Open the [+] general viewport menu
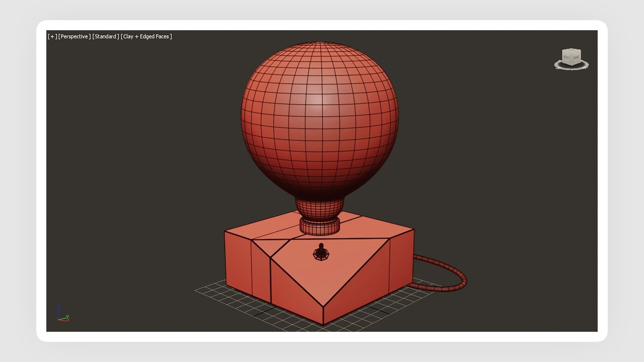This screenshot has height=362, width=644. pos(52,37)
